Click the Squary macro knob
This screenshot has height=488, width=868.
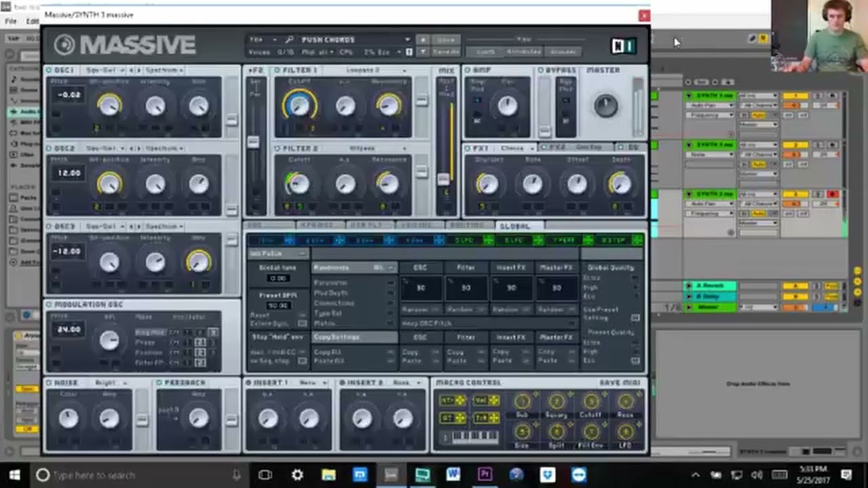pos(557,402)
